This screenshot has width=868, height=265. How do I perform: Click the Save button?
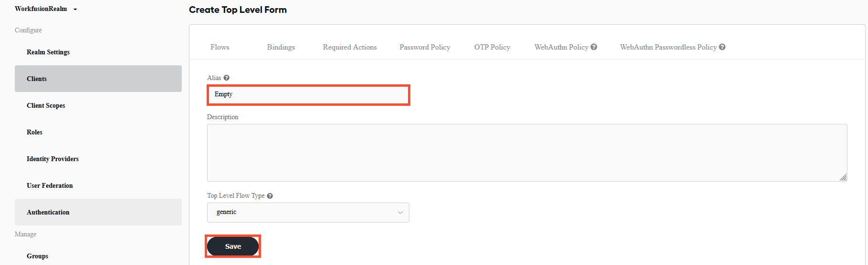click(x=233, y=246)
